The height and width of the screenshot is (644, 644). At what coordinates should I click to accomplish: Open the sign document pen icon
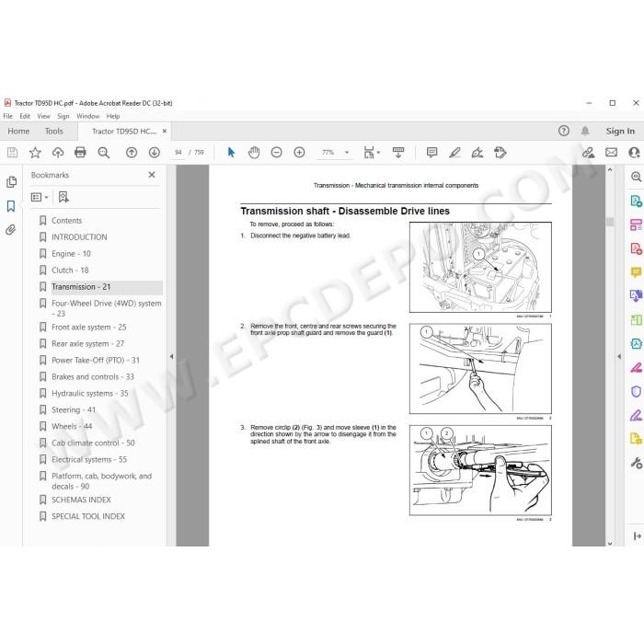pos(477,153)
